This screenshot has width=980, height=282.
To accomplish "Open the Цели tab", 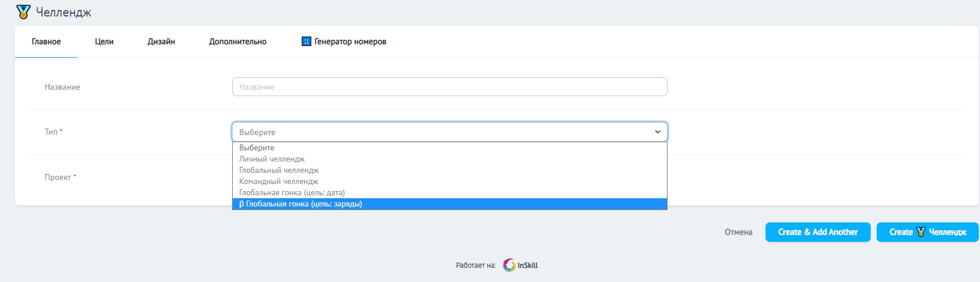I will (104, 42).
